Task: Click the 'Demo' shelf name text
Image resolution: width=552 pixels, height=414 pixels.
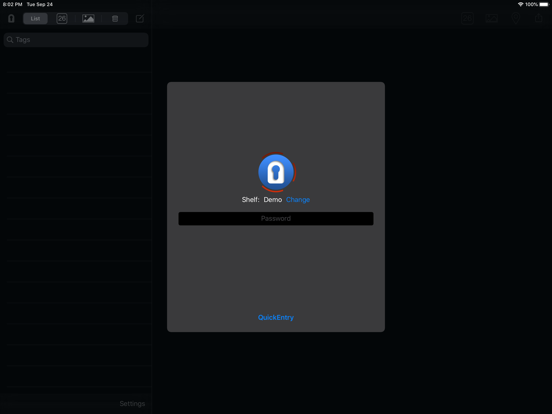Action: 273,200
